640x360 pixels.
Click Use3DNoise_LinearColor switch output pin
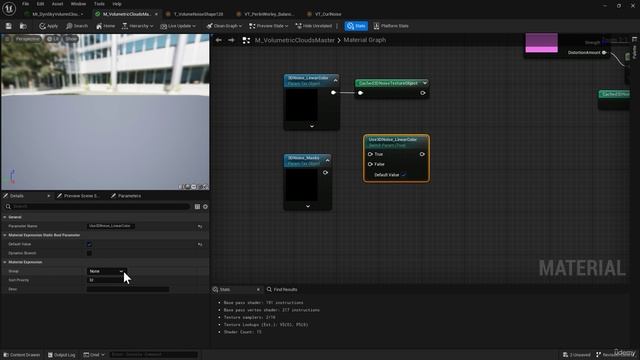(x=422, y=154)
